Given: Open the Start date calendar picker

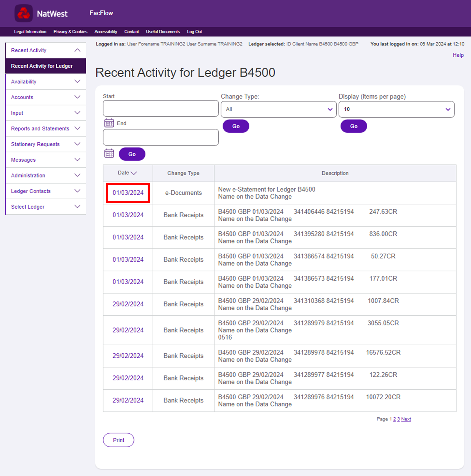Looking at the screenshot, I should [x=109, y=123].
